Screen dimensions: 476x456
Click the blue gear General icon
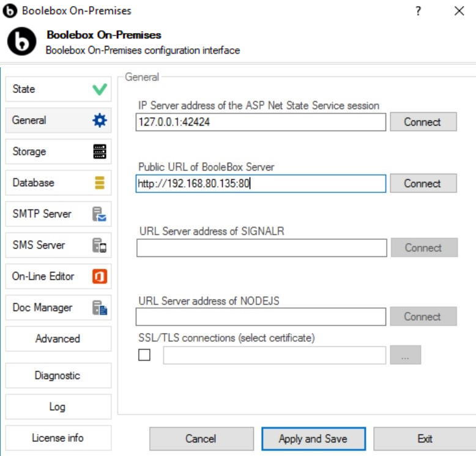(100, 121)
